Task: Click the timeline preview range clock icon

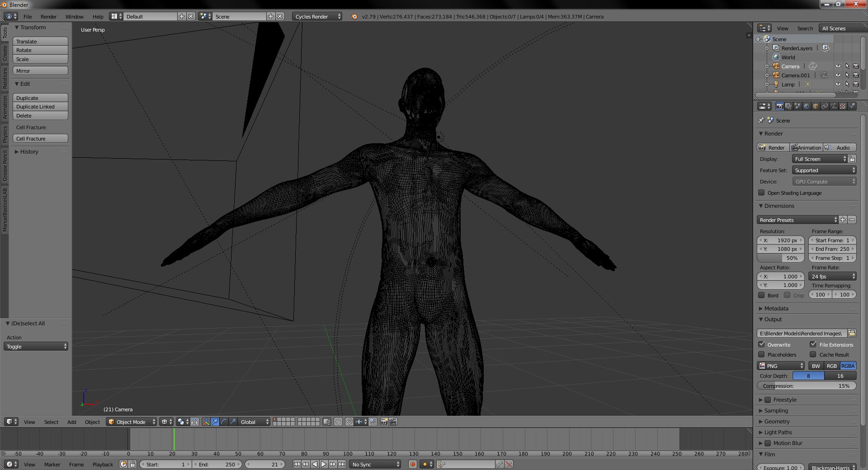Action: pos(123,464)
